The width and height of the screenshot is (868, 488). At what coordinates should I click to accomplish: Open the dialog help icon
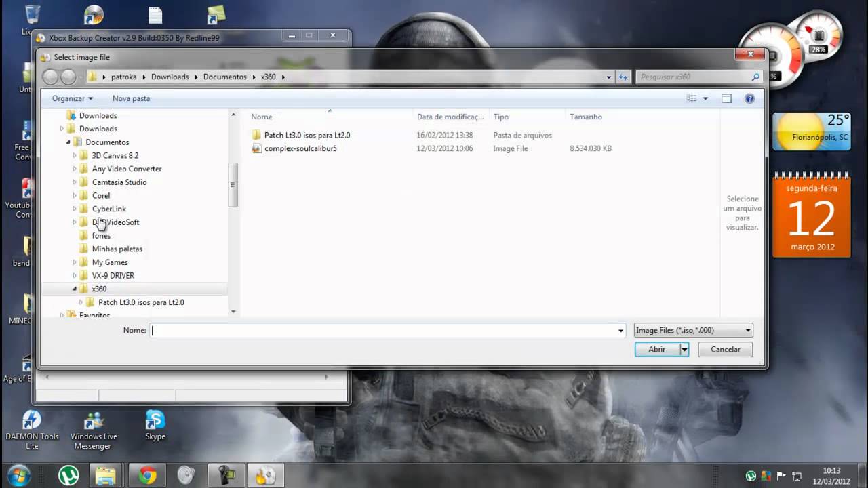click(x=749, y=98)
